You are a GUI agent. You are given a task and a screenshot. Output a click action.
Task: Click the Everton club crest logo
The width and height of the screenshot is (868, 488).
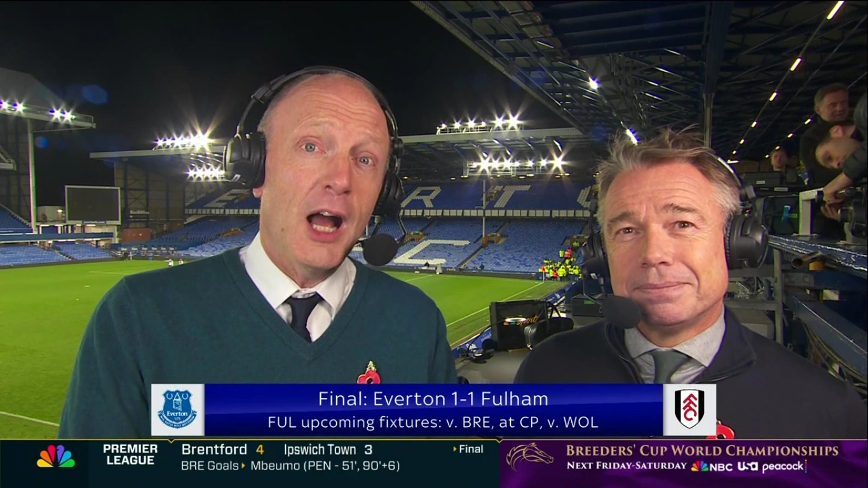(177, 409)
